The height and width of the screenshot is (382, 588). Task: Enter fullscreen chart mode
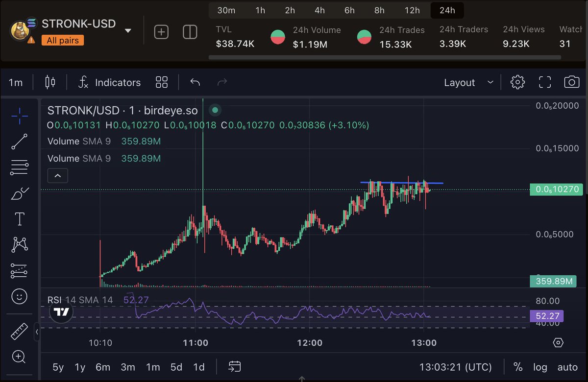[x=545, y=82]
